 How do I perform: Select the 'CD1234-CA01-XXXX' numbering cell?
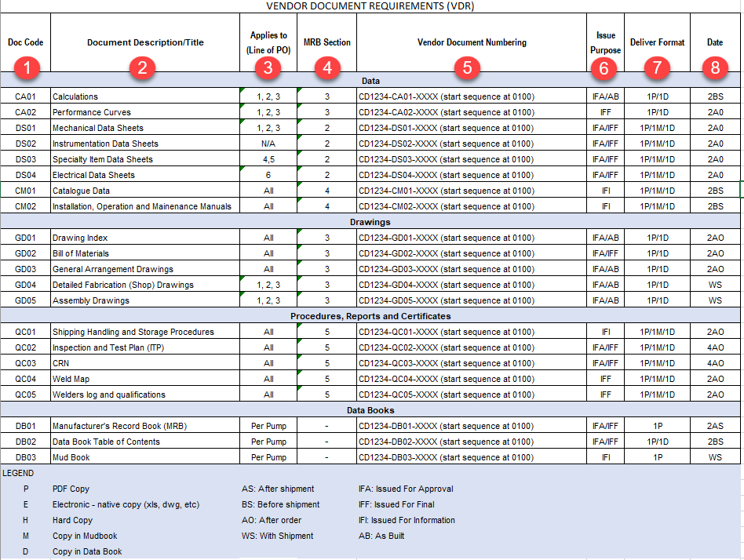pyautogui.click(x=472, y=96)
